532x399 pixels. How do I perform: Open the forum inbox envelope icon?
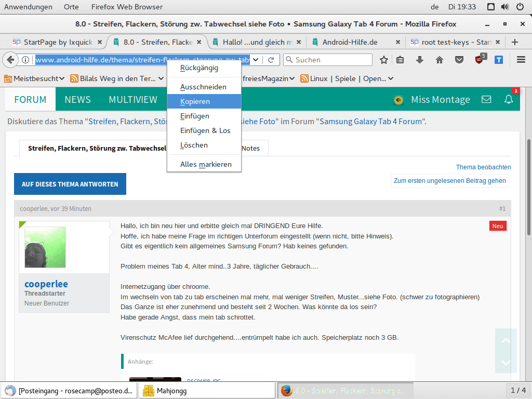[486, 99]
